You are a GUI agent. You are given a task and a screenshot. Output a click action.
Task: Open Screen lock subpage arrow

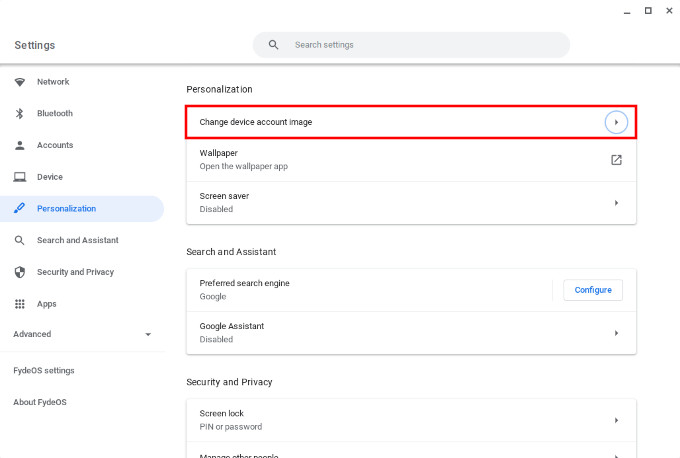coord(616,420)
